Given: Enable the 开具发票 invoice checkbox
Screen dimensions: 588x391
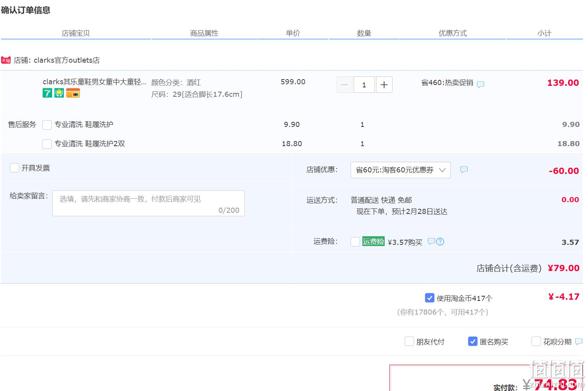Looking at the screenshot, I should pyautogui.click(x=14, y=168).
